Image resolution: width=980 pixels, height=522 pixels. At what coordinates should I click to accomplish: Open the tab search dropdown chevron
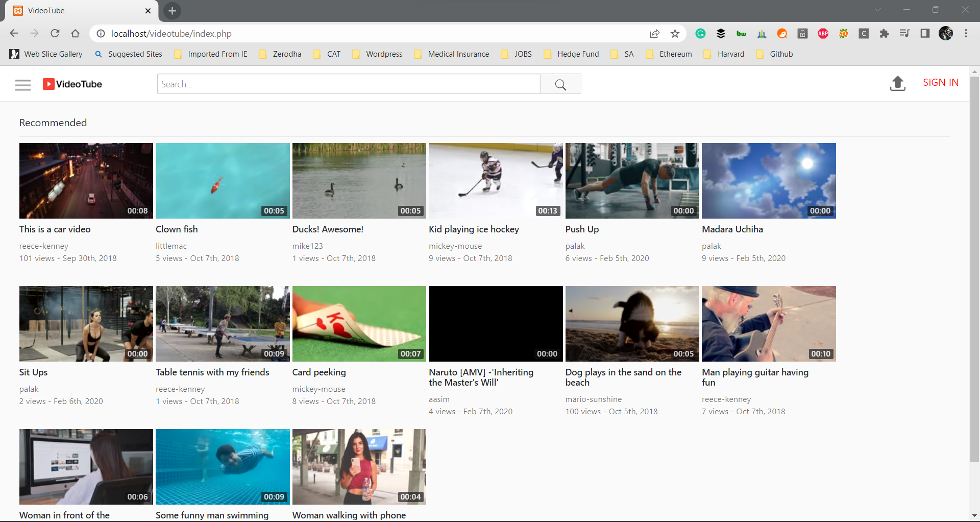click(x=878, y=9)
